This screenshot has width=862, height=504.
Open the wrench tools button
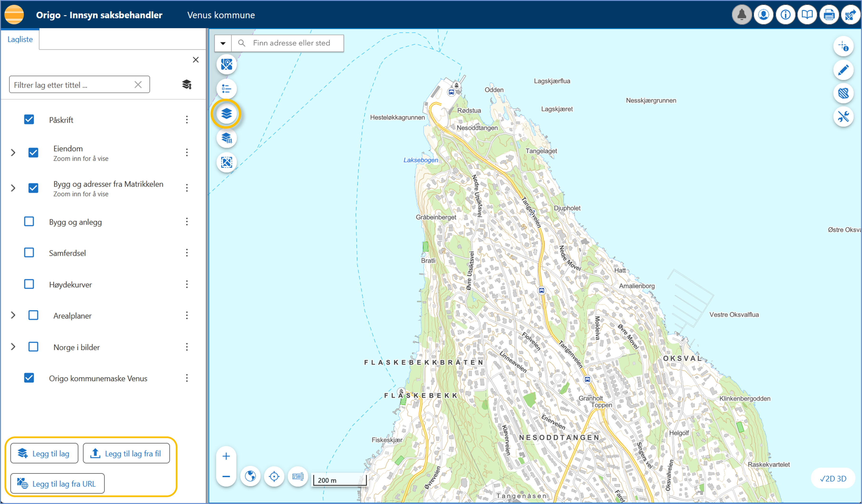(x=843, y=117)
